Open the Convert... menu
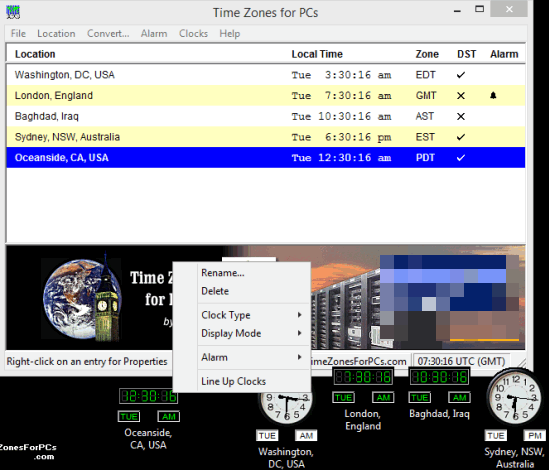 (108, 34)
